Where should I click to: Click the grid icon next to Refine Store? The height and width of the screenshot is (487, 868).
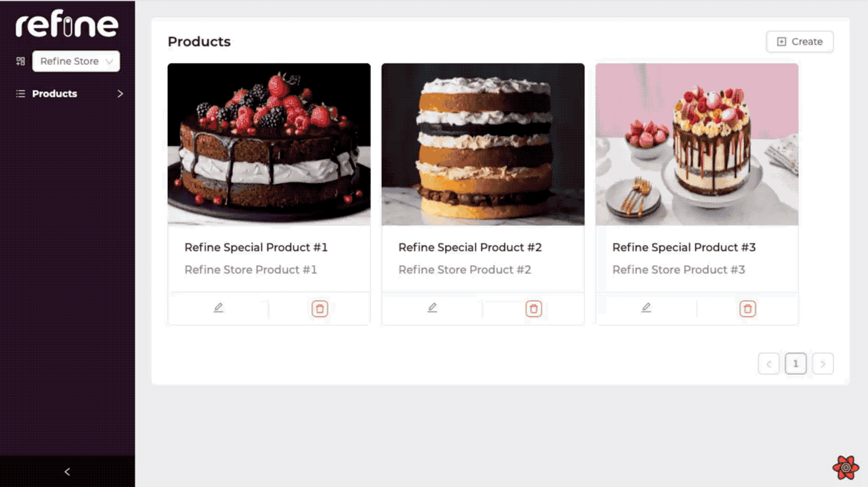(x=20, y=61)
